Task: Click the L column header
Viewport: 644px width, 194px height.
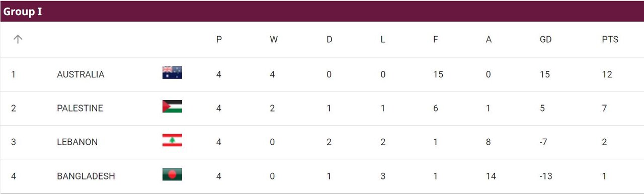Action: coord(383,39)
